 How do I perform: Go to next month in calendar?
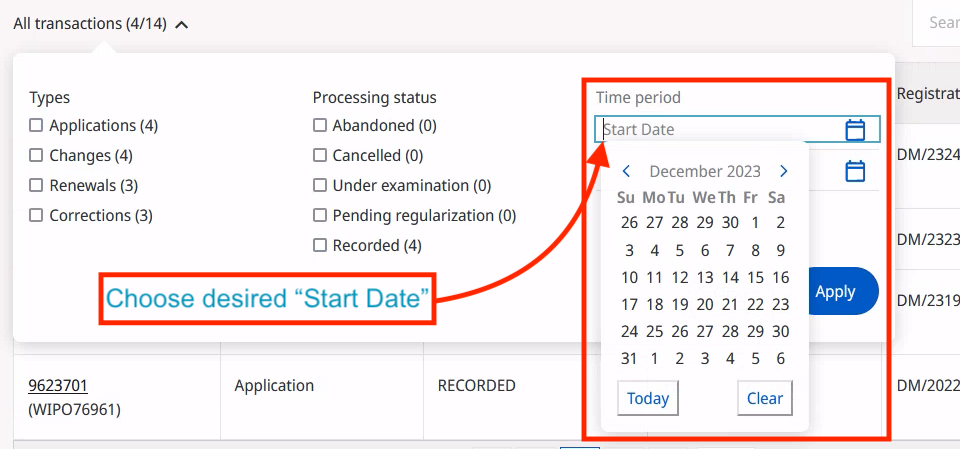pos(784,171)
